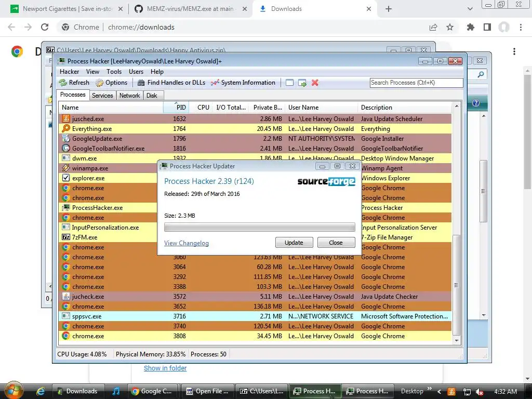Focus the Search Processes input field

click(x=416, y=83)
